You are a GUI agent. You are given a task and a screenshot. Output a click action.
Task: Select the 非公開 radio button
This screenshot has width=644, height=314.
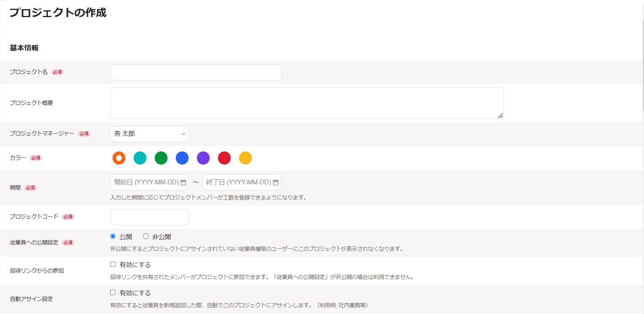coord(146,236)
